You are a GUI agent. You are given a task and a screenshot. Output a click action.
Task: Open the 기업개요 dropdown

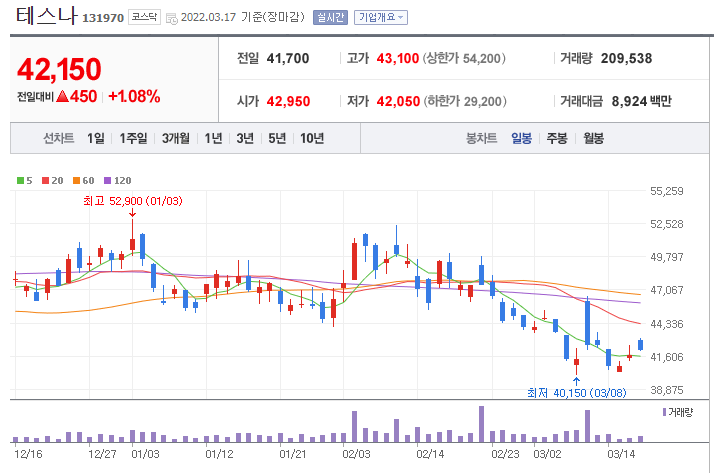click(381, 18)
